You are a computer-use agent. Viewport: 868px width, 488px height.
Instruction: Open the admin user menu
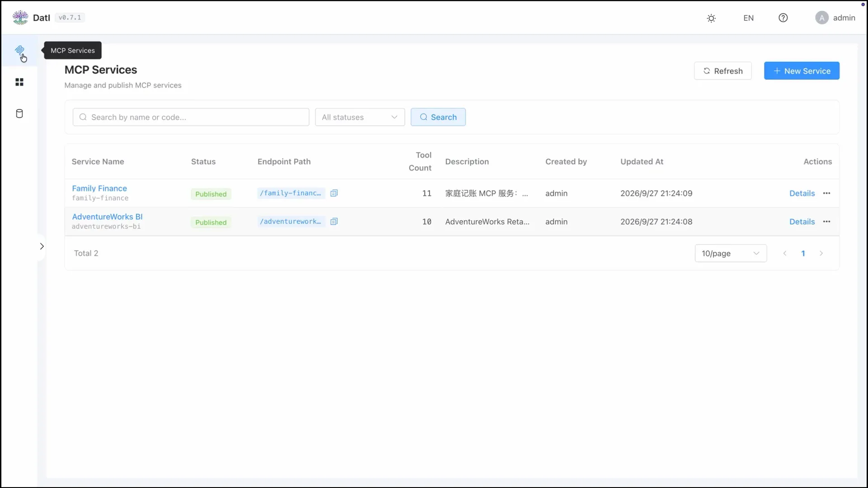(x=835, y=18)
